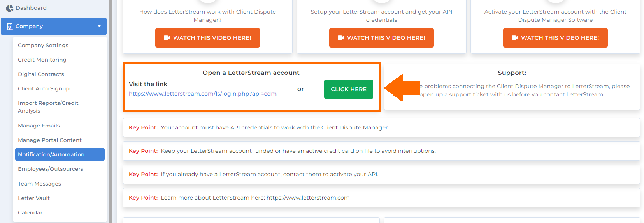Follow the letterstream.com login link
This screenshot has width=644, height=223.
(203, 94)
